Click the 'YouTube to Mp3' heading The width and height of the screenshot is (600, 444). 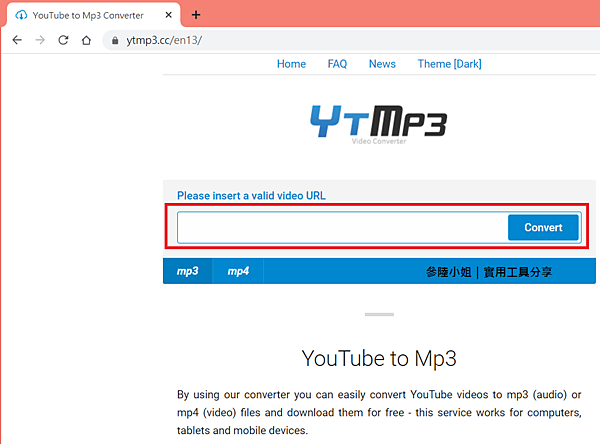[379, 359]
